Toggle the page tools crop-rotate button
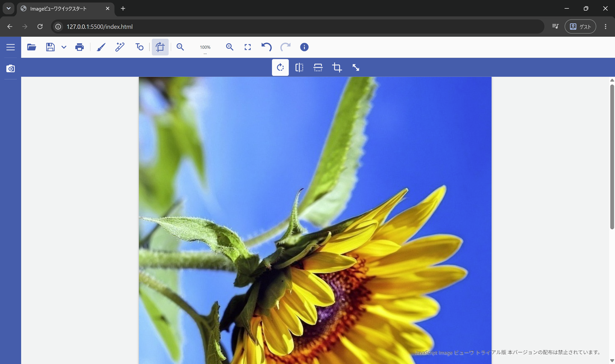This screenshot has width=615, height=364. [160, 47]
